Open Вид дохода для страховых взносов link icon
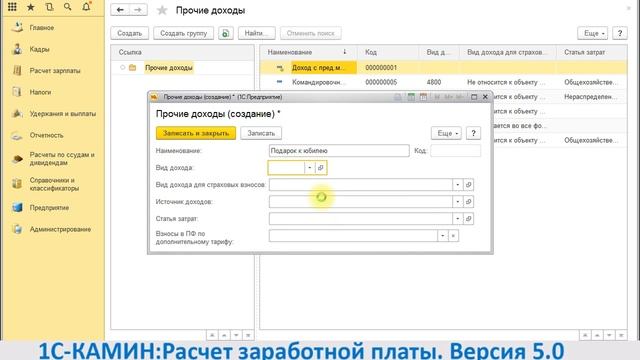This screenshot has width=640, height=360. coord(469,185)
